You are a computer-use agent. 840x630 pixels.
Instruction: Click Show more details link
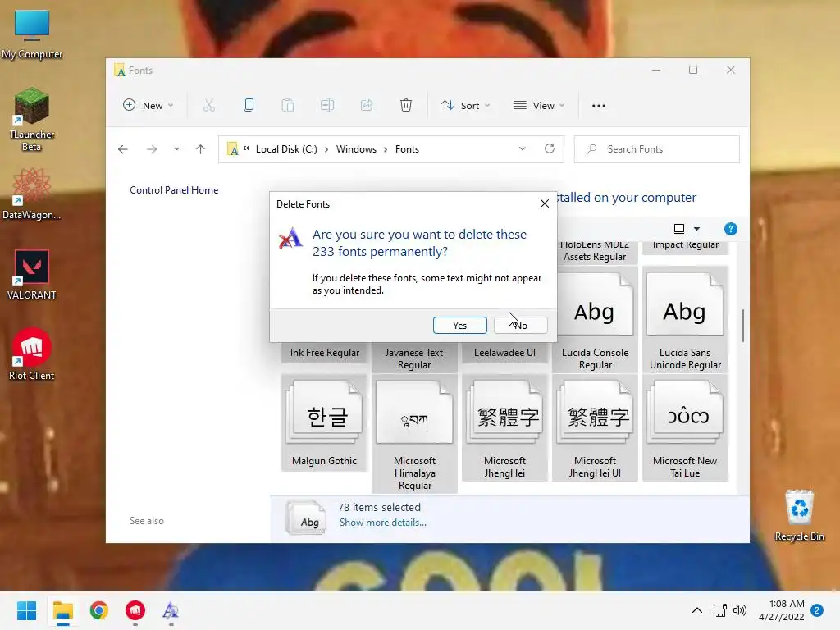tap(382, 523)
